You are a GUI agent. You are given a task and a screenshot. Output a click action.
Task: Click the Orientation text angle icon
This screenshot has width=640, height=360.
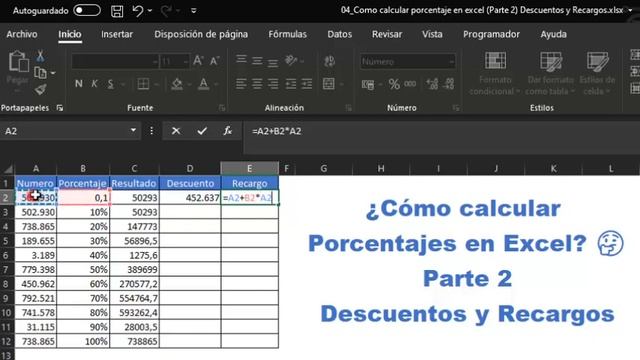tap(291, 61)
